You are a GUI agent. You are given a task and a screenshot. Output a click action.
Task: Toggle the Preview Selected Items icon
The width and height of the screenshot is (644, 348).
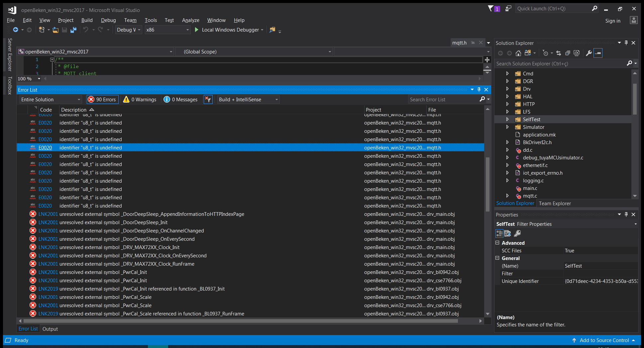click(598, 53)
